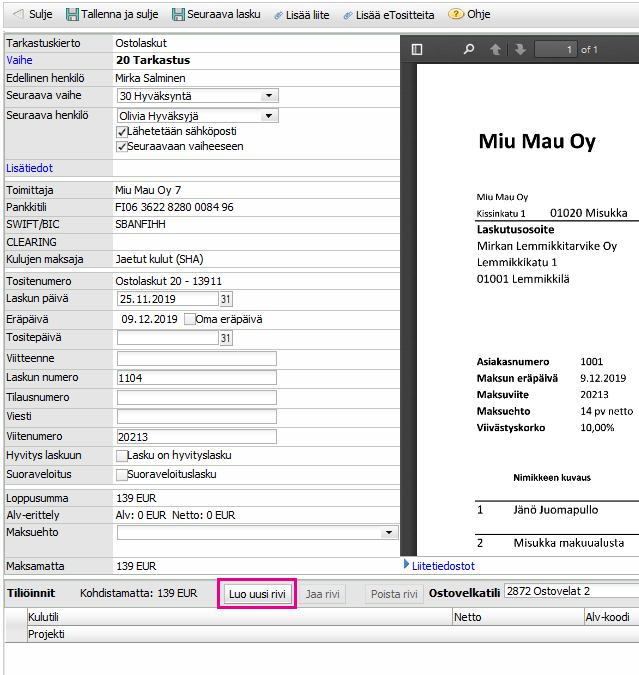The width and height of the screenshot is (639, 675).
Task: Click the Ostovelkatili field 2872 Ostovelat 2
Action: (x=572, y=592)
